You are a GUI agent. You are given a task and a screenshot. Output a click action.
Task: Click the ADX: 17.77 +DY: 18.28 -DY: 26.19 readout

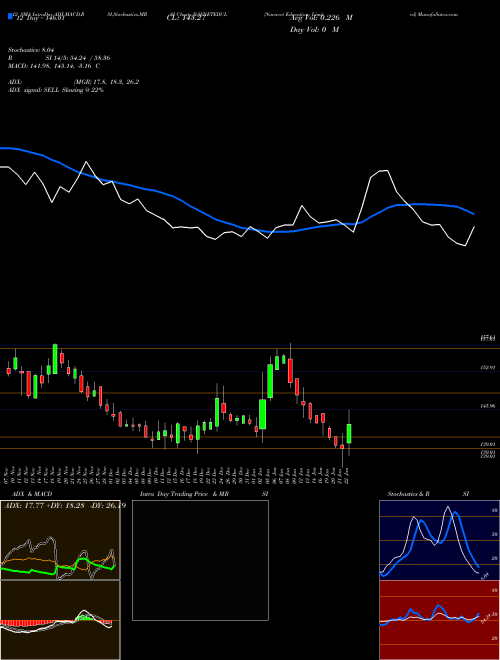click(64, 506)
